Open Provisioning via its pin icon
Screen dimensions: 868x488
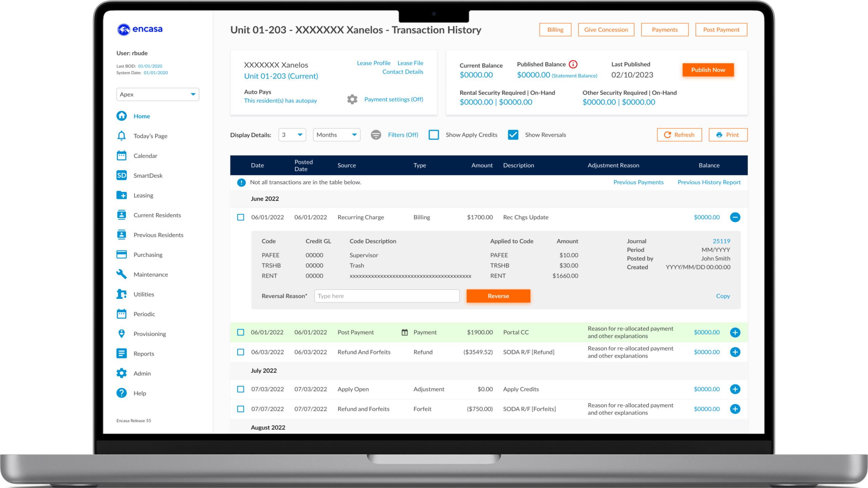(121, 334)
